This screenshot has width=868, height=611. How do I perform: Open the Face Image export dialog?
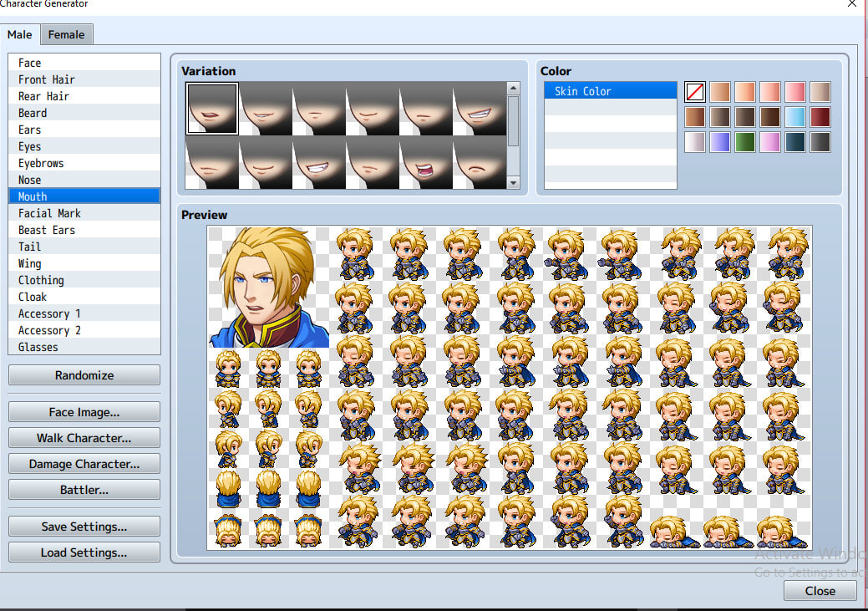pyautogui.click(x=84, y=412)
